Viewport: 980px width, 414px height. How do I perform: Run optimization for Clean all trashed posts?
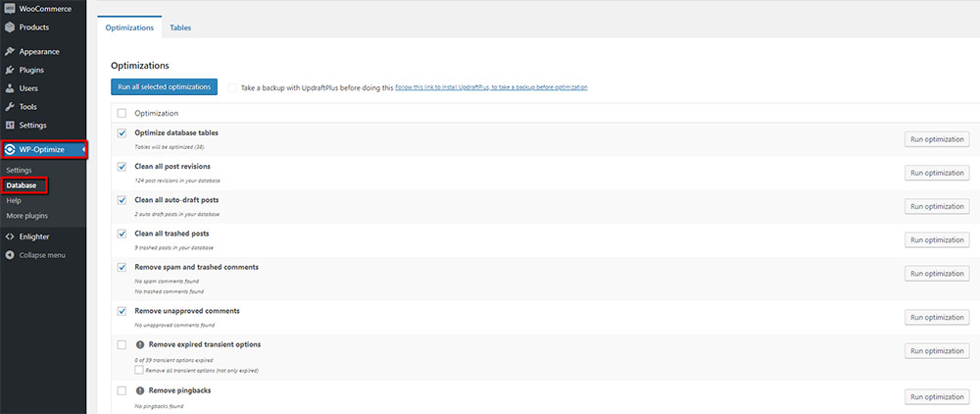pos(937,240)
